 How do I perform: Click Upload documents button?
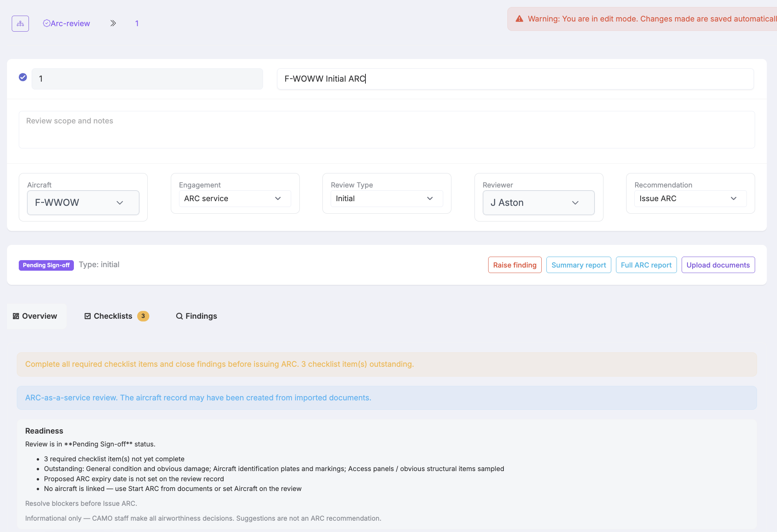[718, 265]
